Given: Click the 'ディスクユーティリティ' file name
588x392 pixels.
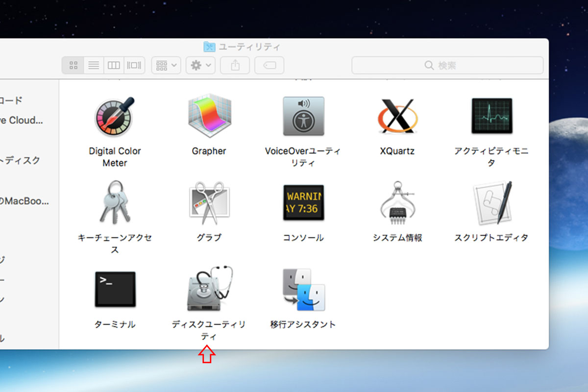Looking at the screenshot, I should (x=209, y=330).
